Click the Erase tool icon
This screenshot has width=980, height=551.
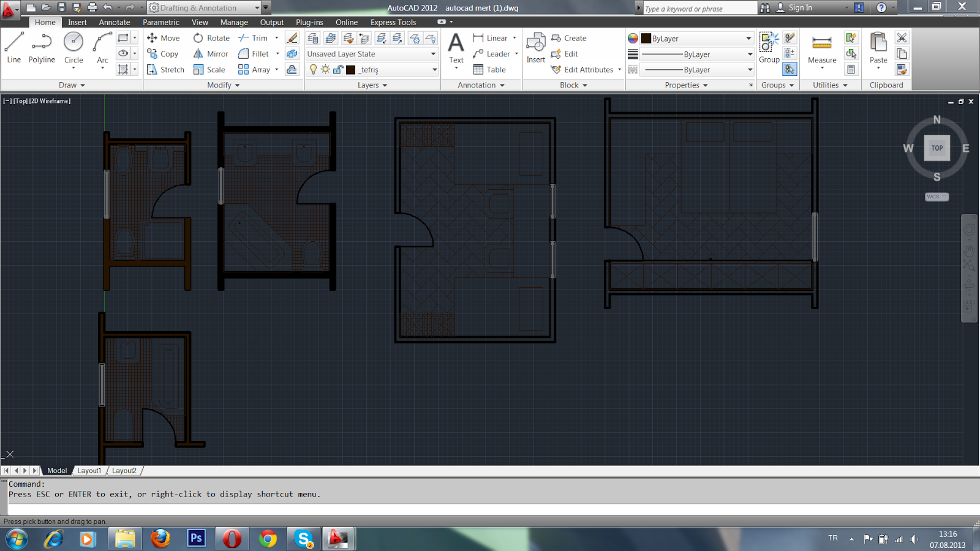pos(292,38)
